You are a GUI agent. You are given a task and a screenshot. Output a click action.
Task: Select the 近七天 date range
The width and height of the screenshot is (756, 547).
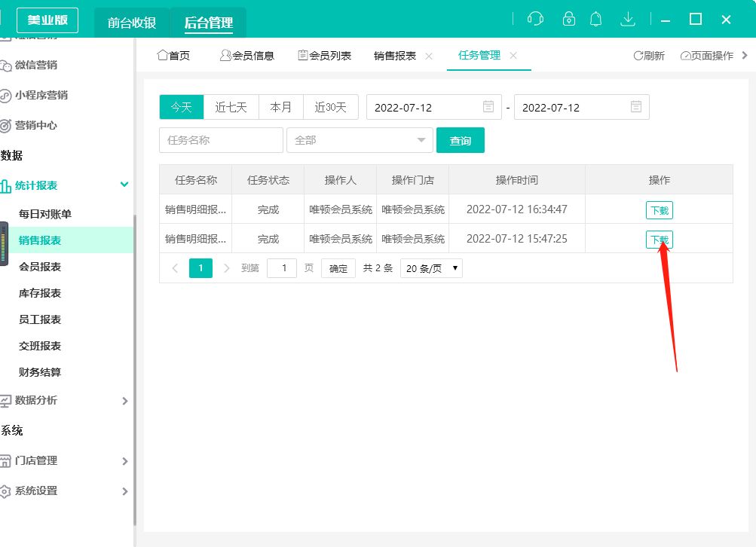pos(231,107)
